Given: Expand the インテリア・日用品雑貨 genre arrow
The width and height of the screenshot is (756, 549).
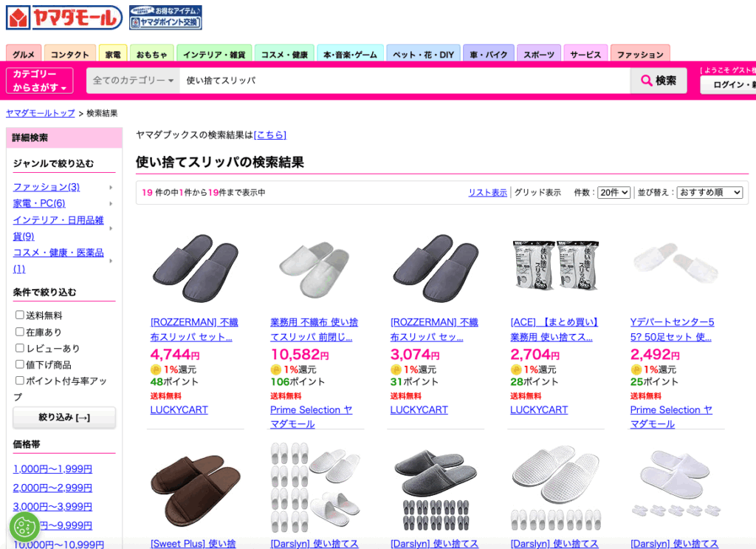Looking at the screenshot, I should [x=111, y=228].
